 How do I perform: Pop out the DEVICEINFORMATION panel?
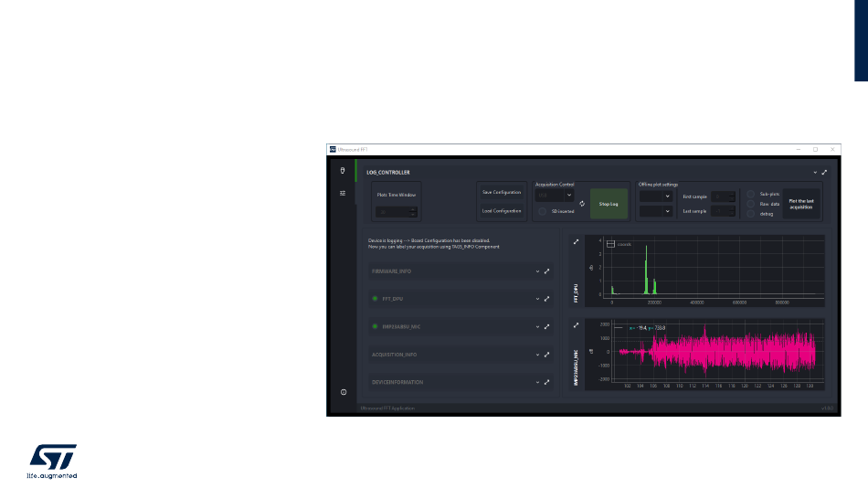pos(546,382)
